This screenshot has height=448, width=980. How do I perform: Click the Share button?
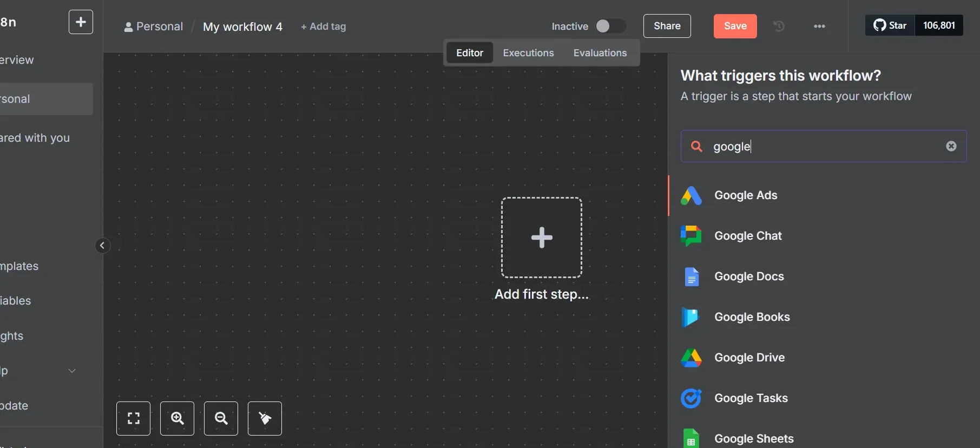point(667,26)
